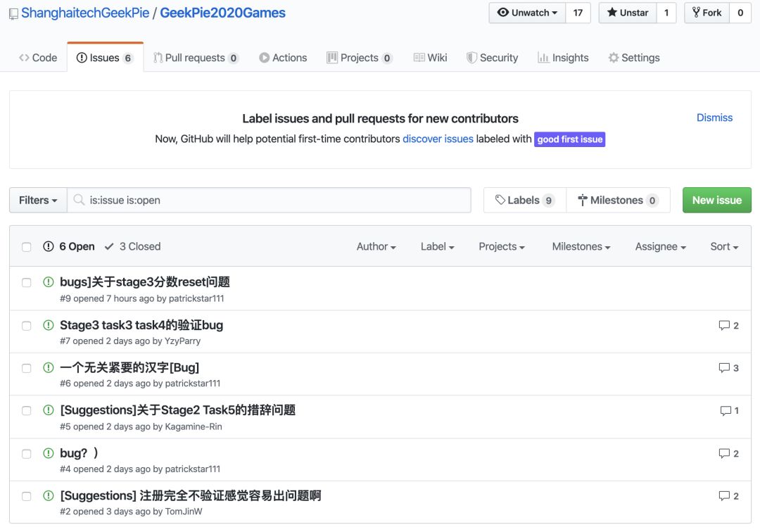Open comments on Stage3 task3 task4 issue
This screenshot has height=532, width=760.
point(728,326)
